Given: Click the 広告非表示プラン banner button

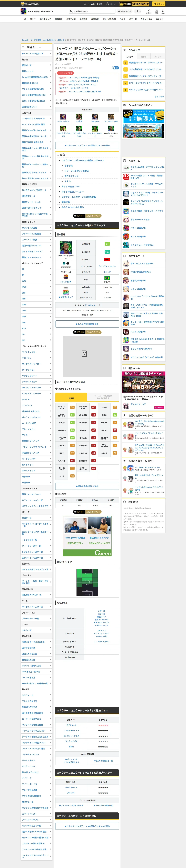Looking at the screenshot, I should [x=134, y=4].
